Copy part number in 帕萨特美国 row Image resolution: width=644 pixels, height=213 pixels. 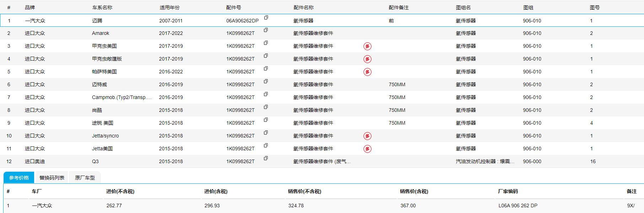266,69
